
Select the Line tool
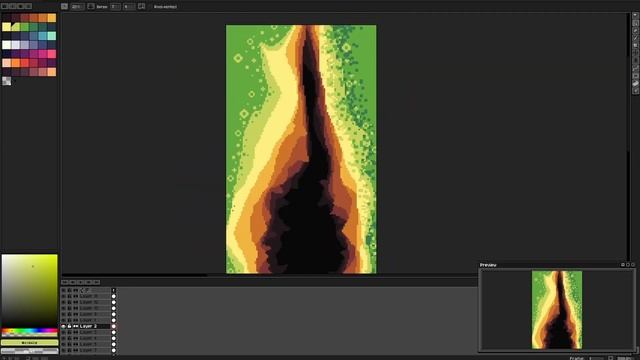tap(636, 68)
